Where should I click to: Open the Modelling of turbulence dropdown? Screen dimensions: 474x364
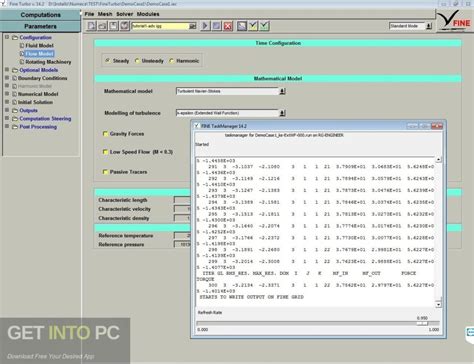point(282,113)
